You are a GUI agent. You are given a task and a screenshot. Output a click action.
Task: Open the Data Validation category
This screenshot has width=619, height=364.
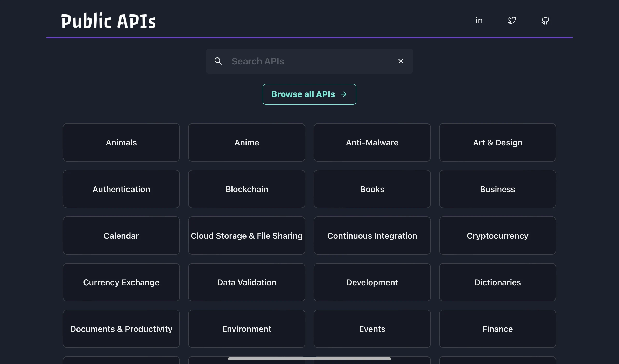[247, 282]
